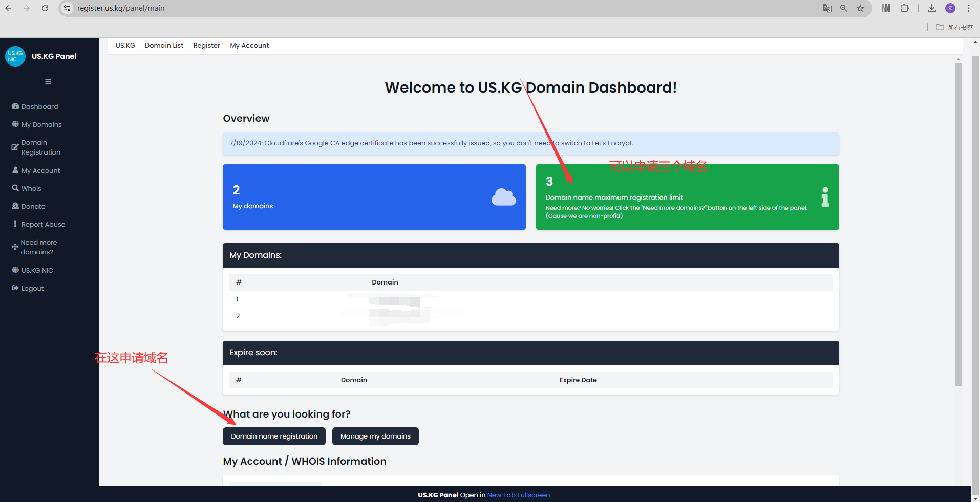Click the US.KG NIC round logo
The height and width of the screenshot is (502, 980).
click(15, 56)
